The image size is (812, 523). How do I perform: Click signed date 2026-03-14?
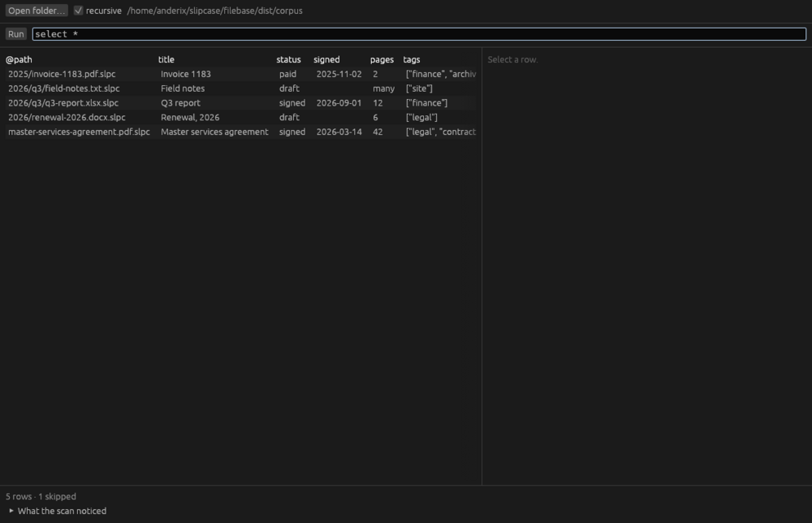click(339, 132)
